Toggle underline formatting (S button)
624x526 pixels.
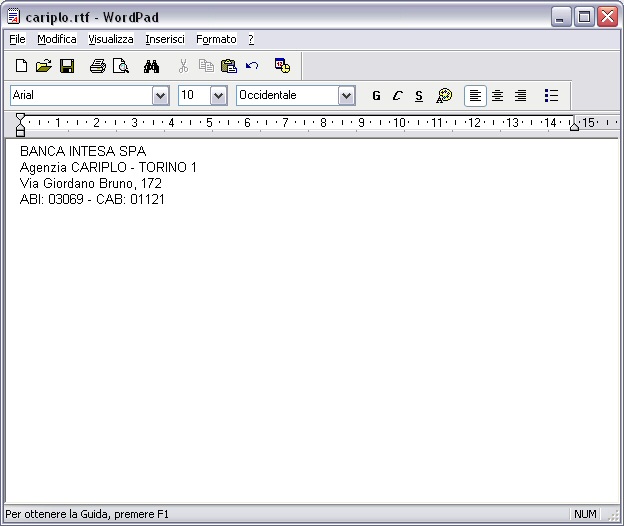(x=419, y=96)
